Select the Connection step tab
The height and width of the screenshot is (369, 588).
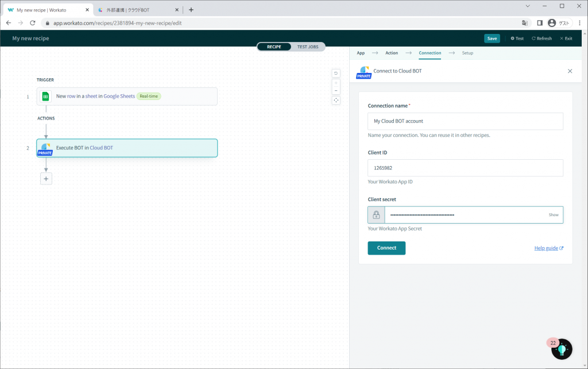(x=430, y=53)
